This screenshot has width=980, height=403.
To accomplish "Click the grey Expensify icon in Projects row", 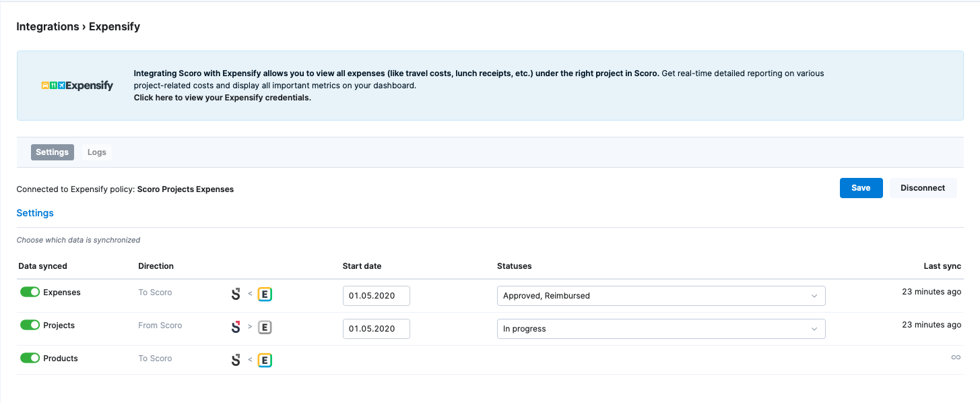I will click(265, 328).
